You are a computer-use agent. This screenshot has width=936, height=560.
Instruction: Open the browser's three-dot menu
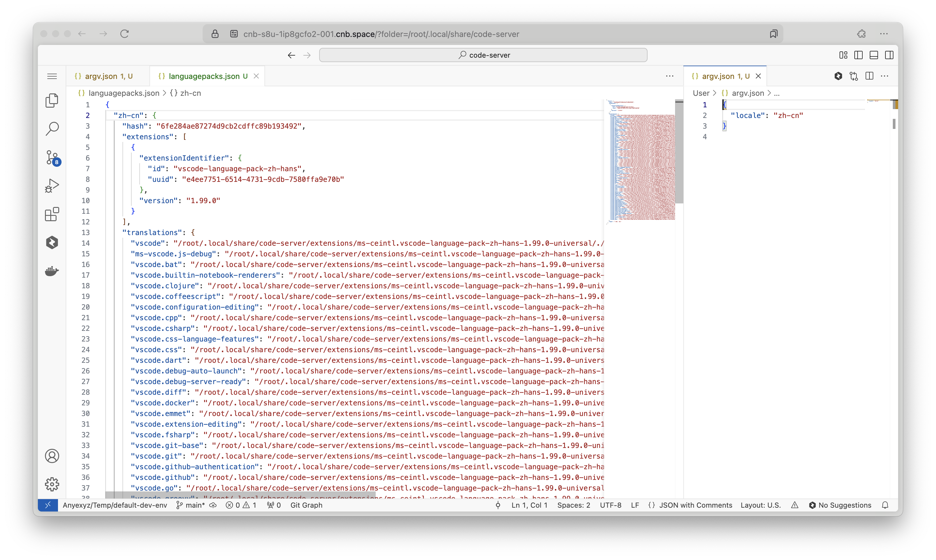click(884, 34)
